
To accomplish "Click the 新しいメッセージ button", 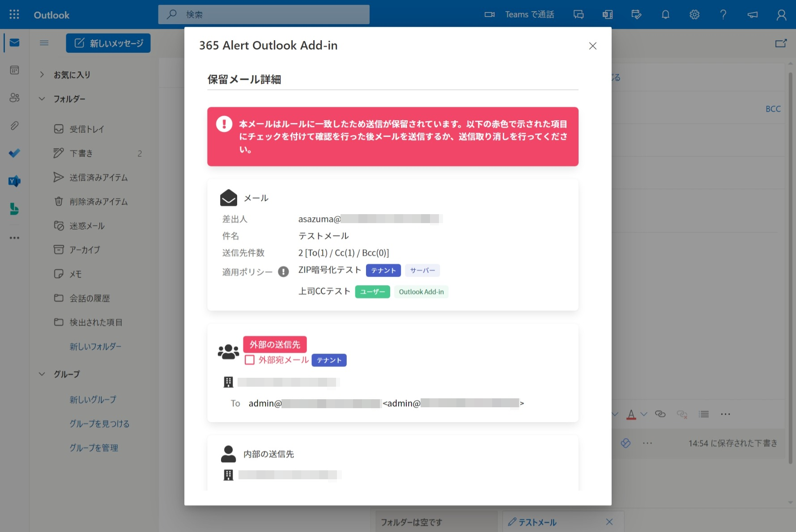I will click(108, 43).
